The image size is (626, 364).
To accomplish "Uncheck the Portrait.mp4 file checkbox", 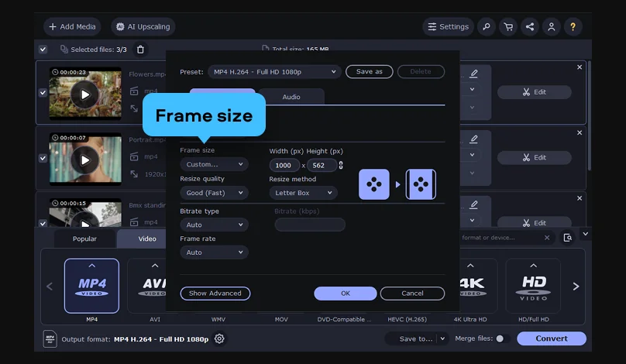I will pyautogui.click(x=43, y=158).
